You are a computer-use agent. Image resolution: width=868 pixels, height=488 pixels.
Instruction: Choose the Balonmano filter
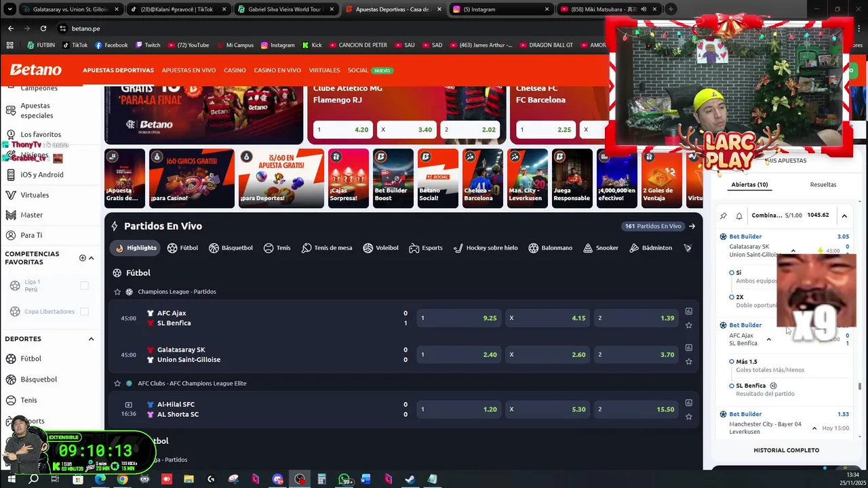pyautogui.click(x=550, y=248)
